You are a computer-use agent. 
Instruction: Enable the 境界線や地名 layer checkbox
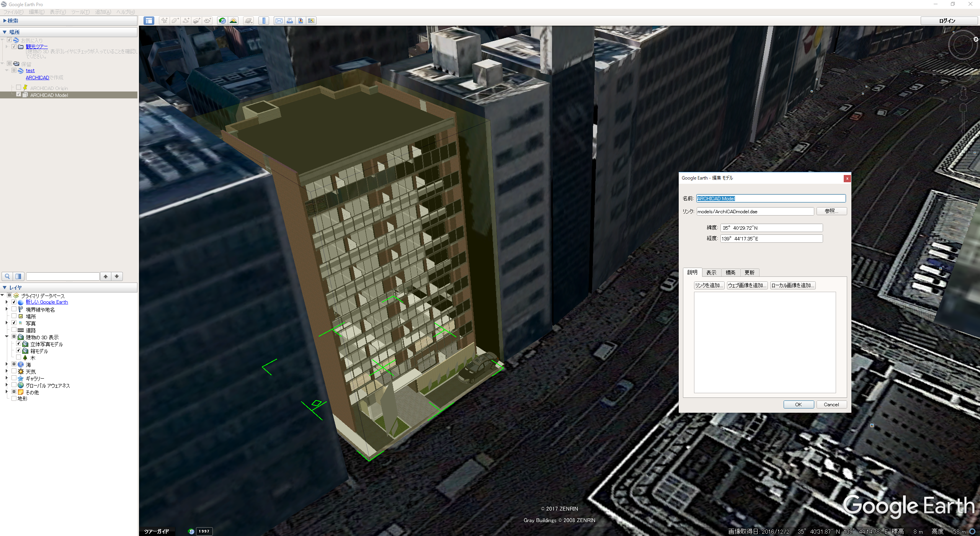(x=14, y=309)
